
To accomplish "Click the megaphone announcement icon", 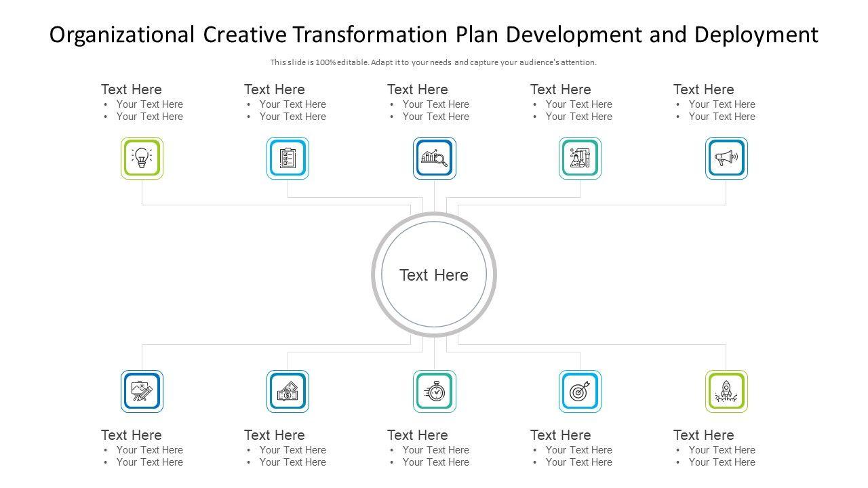I will point(726,158).
